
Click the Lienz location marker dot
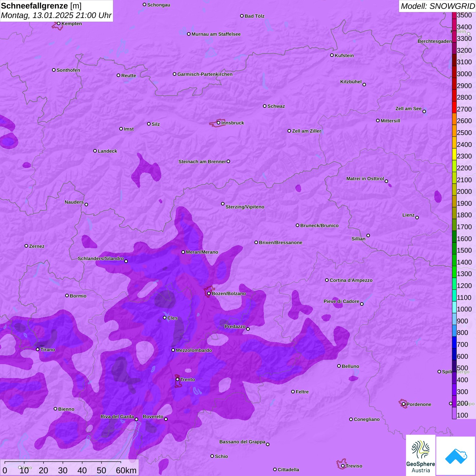[x=417, y=218]
